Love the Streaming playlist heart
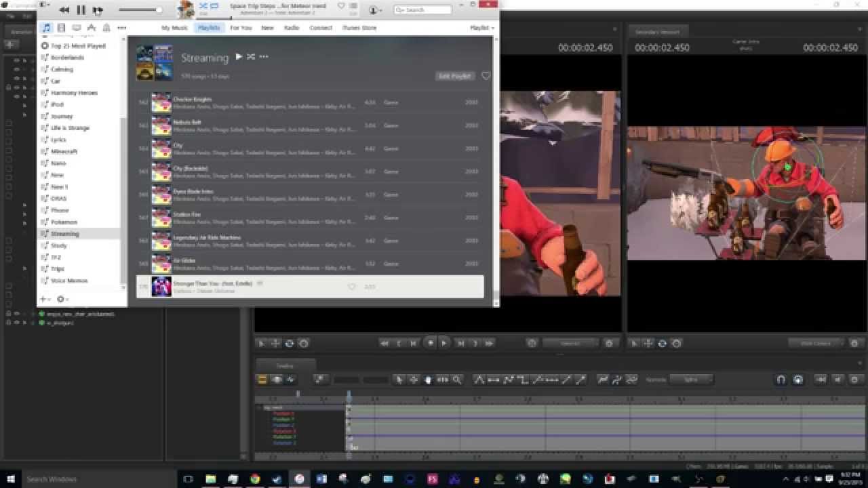868x488 pixels. coord(486,76)
